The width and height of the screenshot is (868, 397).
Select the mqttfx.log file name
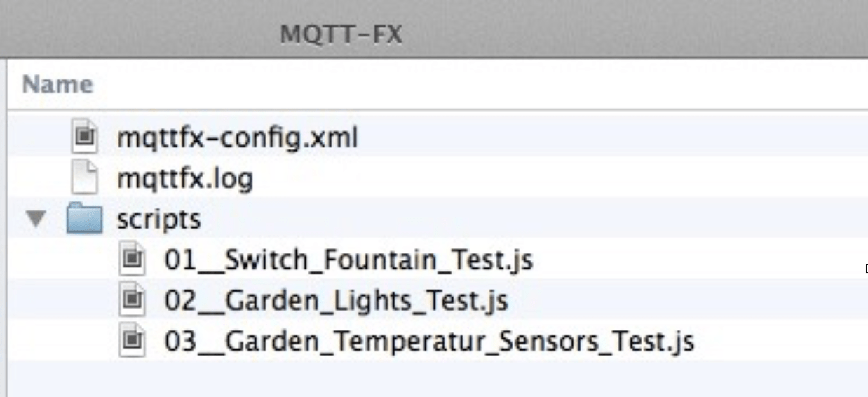184,179
